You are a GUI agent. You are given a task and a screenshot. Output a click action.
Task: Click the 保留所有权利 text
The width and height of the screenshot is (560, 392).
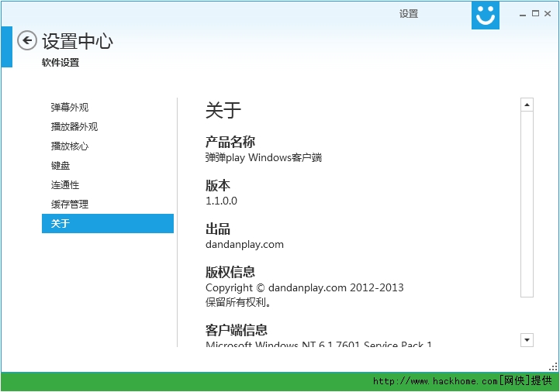click(238, 302)
